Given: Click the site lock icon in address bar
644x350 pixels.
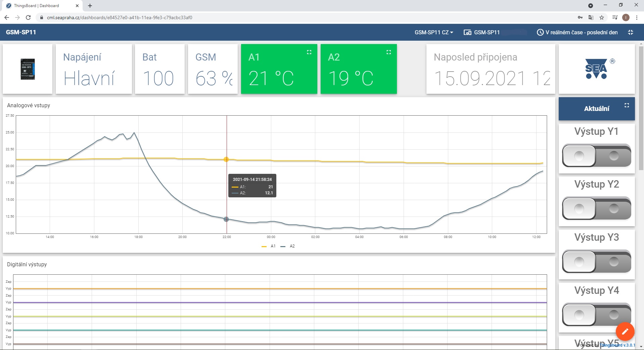Looking at the screenshot, I should [42, 17].
